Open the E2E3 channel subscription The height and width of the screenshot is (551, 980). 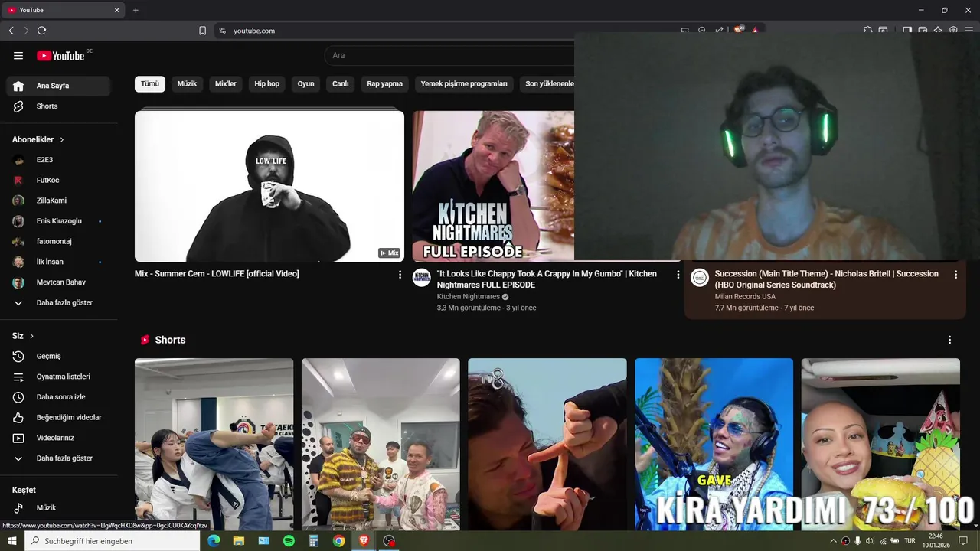tap(58, 160)
